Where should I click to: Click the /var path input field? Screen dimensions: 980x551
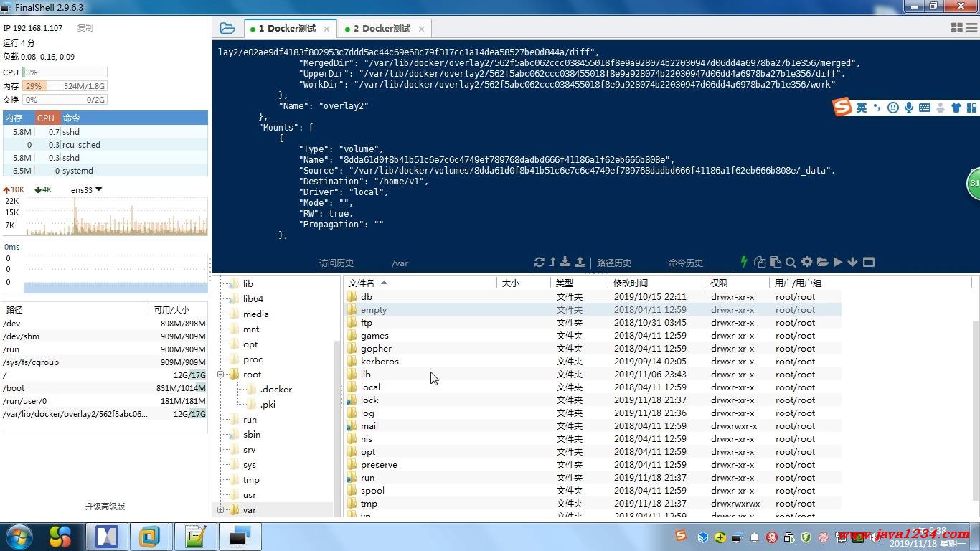coord(459,263)
